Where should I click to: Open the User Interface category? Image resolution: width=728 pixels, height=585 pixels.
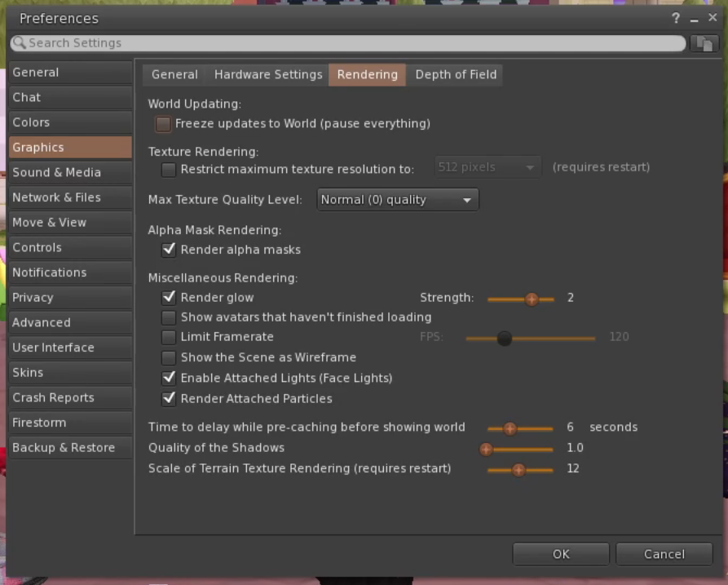coord(70,348)
